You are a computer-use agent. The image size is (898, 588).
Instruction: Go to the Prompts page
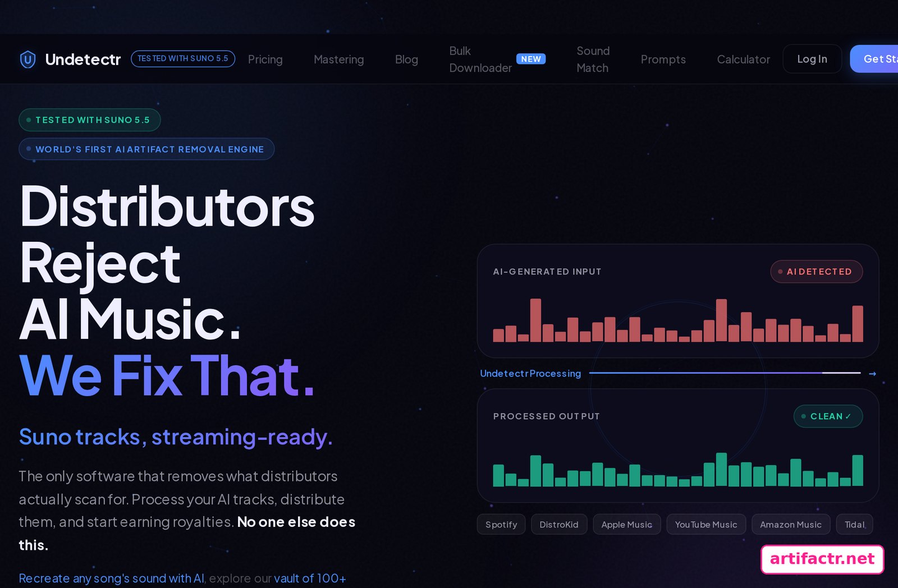[663, 59]
